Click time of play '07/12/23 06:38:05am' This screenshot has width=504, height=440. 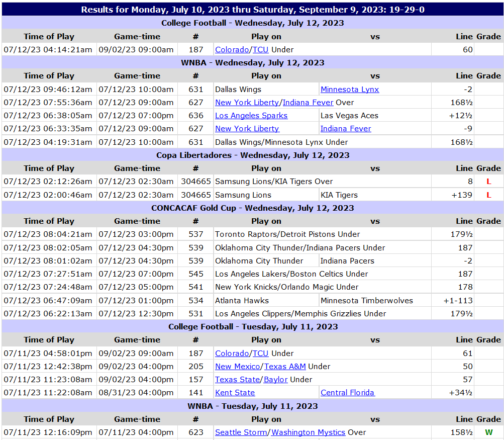pos(48,116)
